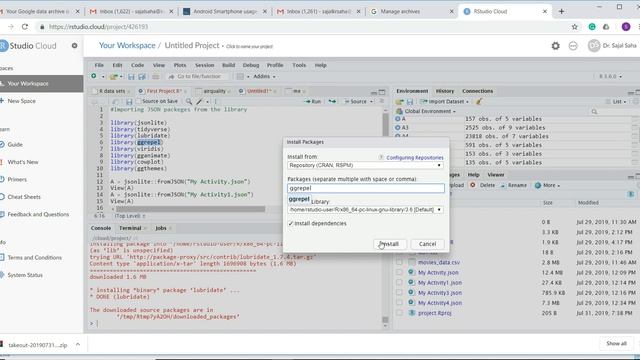This screenshot has width=640, height=360.
Task: Reload the browser page
Action: pos(25,27)
